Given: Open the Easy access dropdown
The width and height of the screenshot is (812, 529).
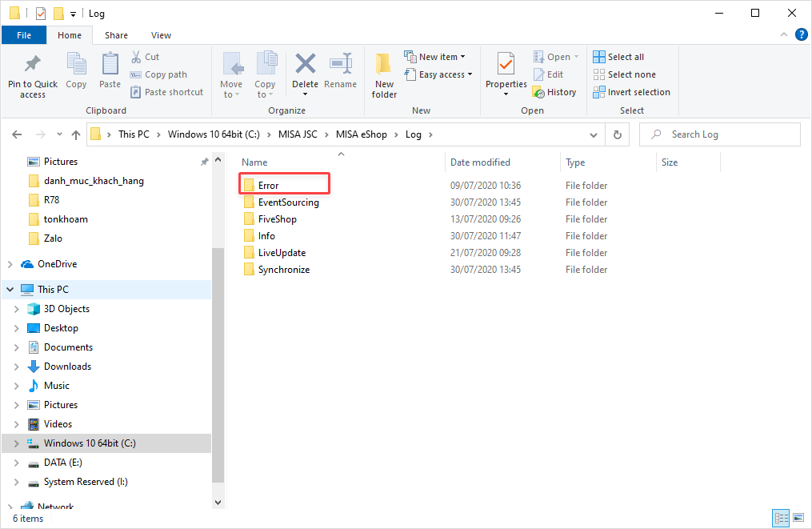Looking at the screenshot, I should [x=438, y=74].
